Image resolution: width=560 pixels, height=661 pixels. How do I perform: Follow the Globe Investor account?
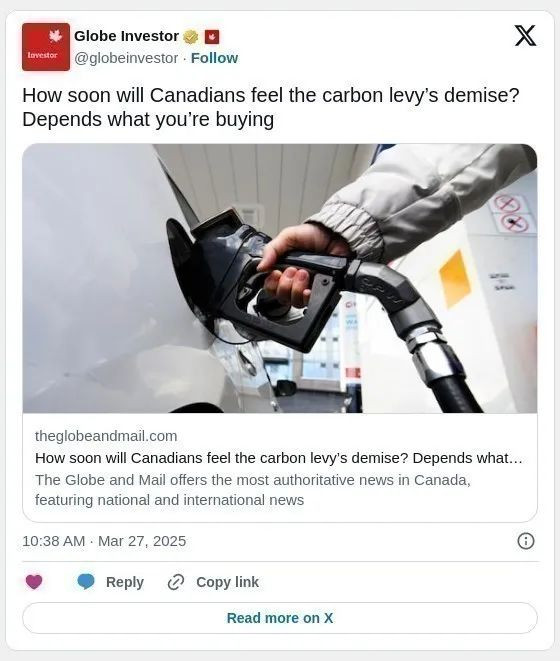point(214,58)
